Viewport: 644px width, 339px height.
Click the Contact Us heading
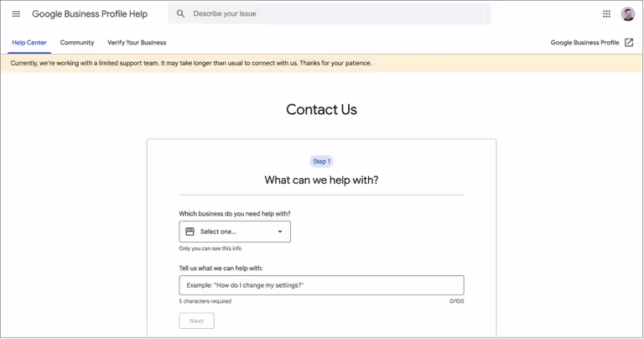(321, 110)
